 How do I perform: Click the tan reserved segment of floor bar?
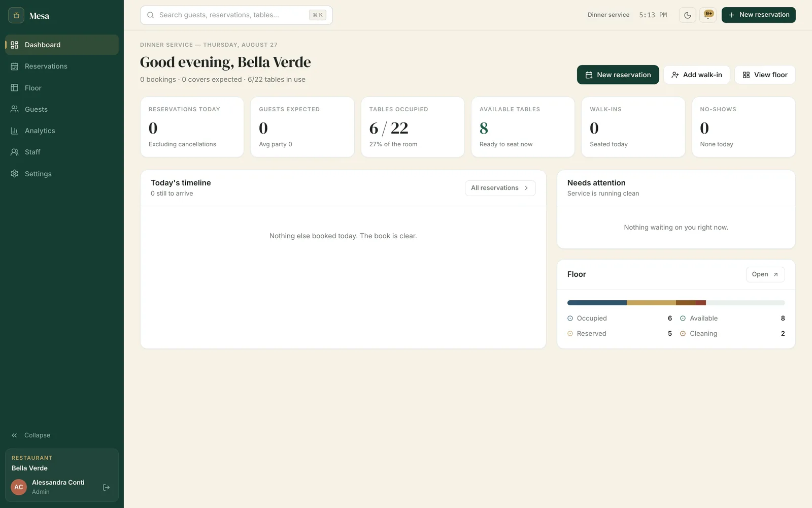click(651, 303)
